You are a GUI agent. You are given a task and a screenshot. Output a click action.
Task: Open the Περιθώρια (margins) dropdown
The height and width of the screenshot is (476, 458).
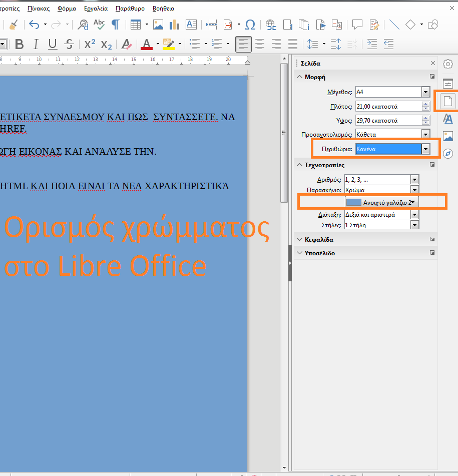point(425,149)
